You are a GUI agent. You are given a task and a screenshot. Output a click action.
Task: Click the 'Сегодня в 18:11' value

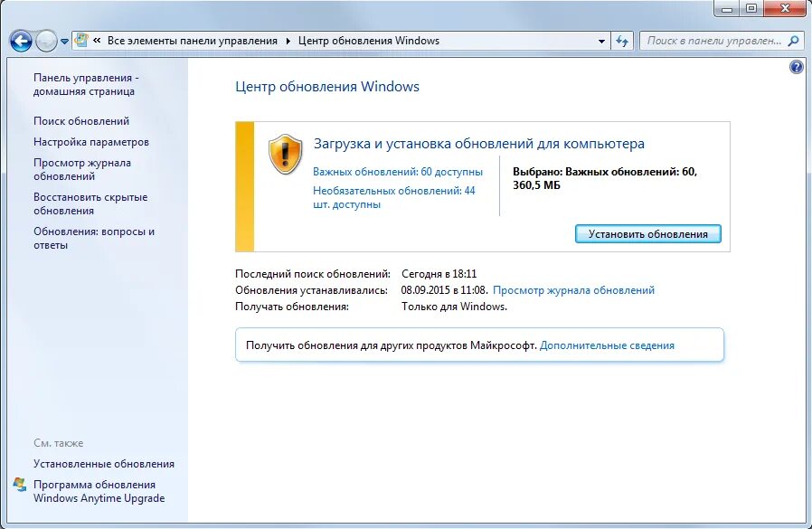(x=439, y=274)
